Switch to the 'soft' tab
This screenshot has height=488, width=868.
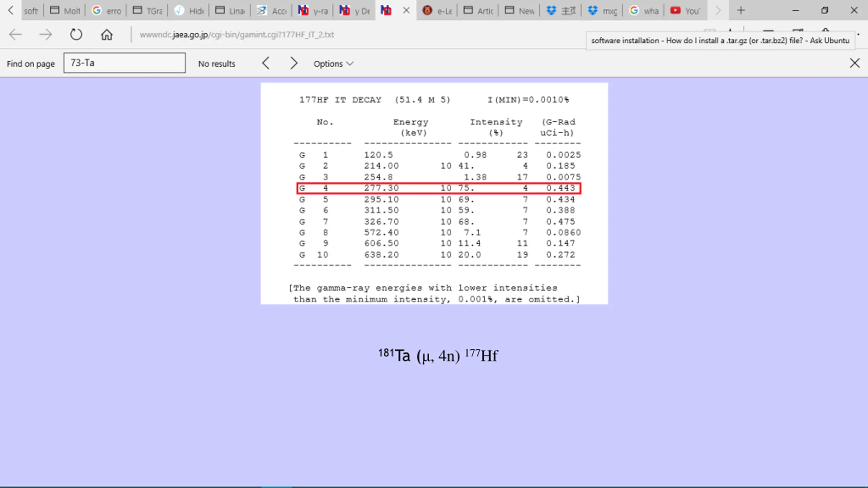32,11
